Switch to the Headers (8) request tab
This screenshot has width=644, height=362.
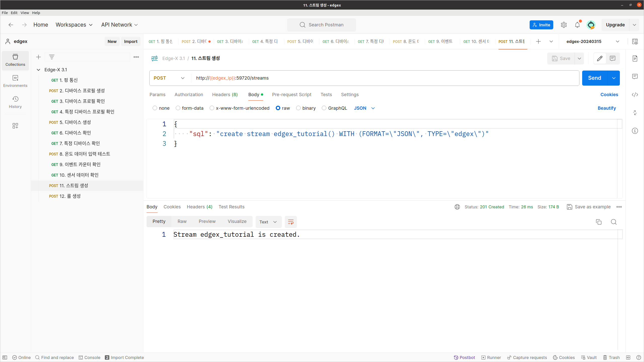coord(225,95)
